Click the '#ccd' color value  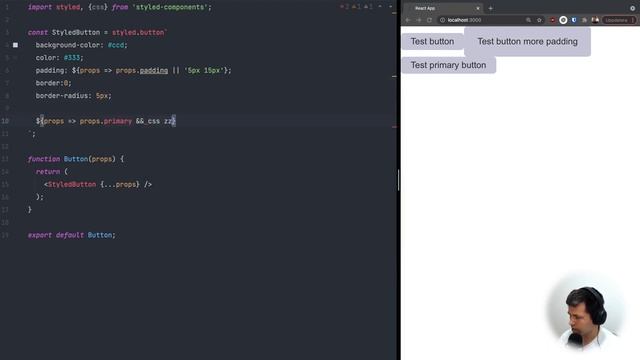pyautogui.click(x=116, y=45)
